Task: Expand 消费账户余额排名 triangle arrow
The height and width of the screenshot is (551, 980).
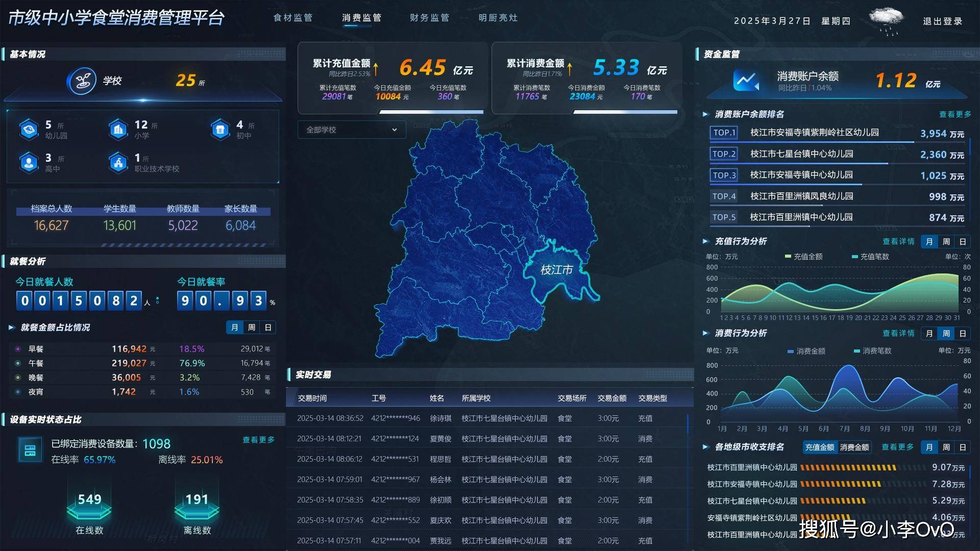Action: [705, 114]
